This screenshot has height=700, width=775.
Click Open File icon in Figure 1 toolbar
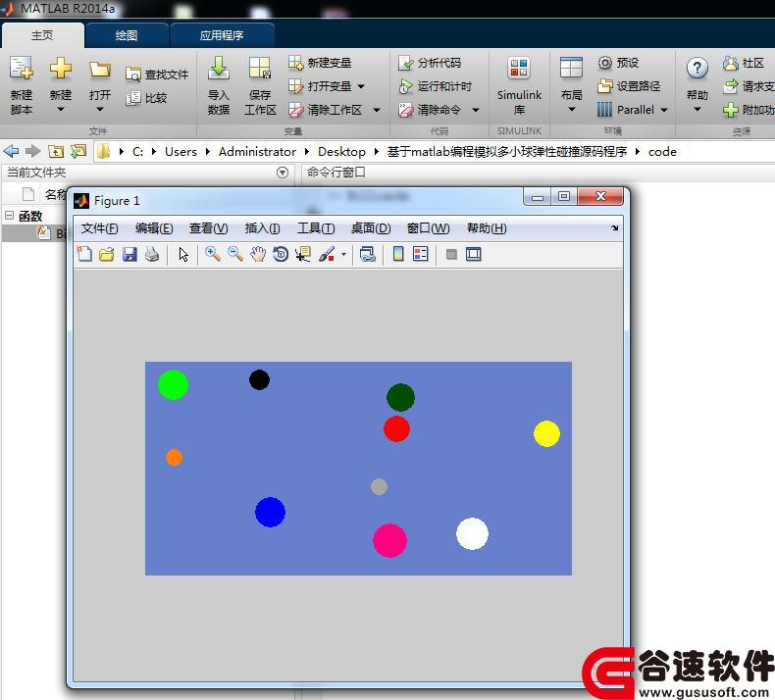coord(106,254)
